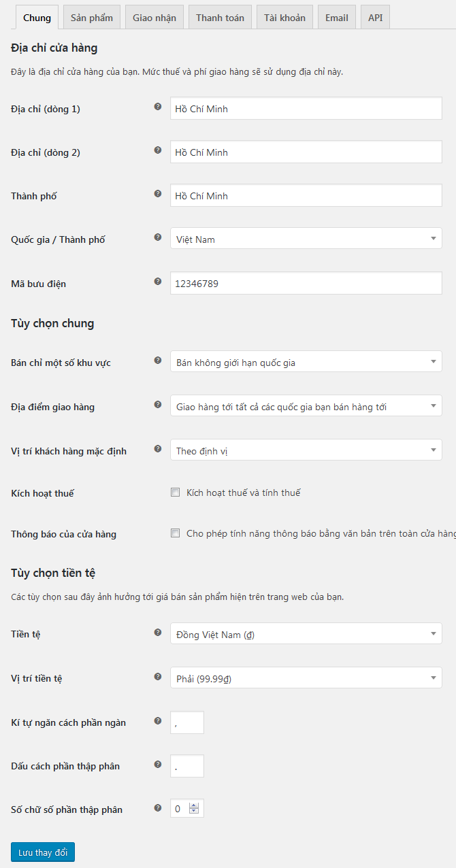This screenshot has width=456, height=868.
Task: Click help icon beside Thành phố field
Action: point(158,194)
